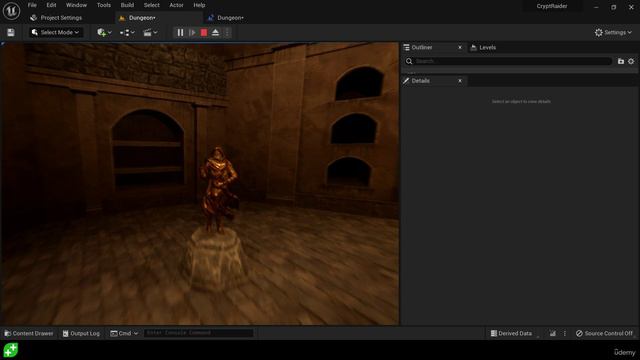This screenshot has width=640, height=360.
Task: Open the Window menu
Action: 76,5
